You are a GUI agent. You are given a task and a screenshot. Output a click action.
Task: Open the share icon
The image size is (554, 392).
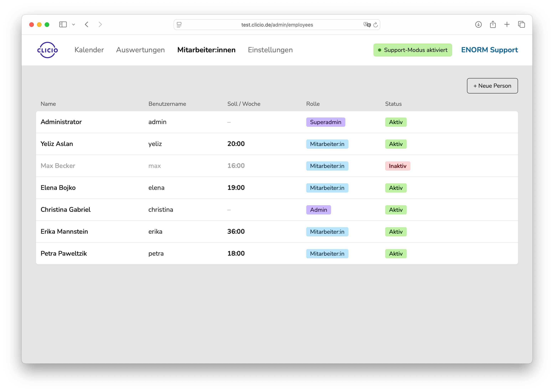pos(493,24)
